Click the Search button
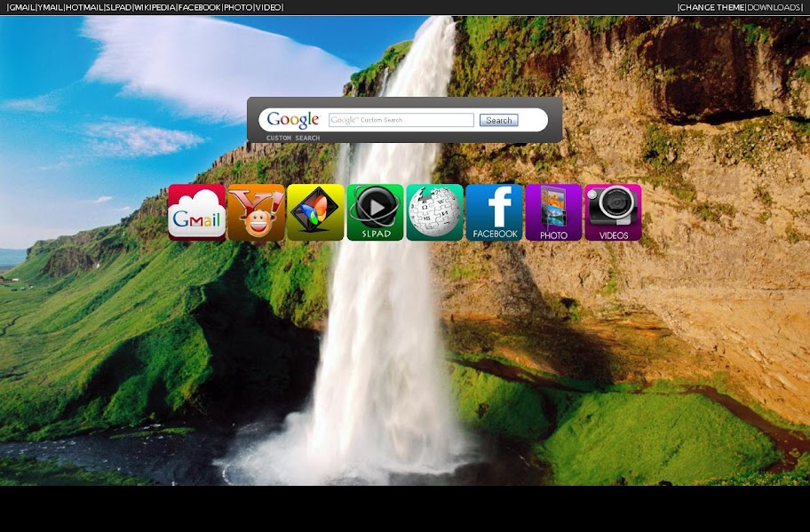The width and height of the screenshot is (810, 532). [498, 121]
